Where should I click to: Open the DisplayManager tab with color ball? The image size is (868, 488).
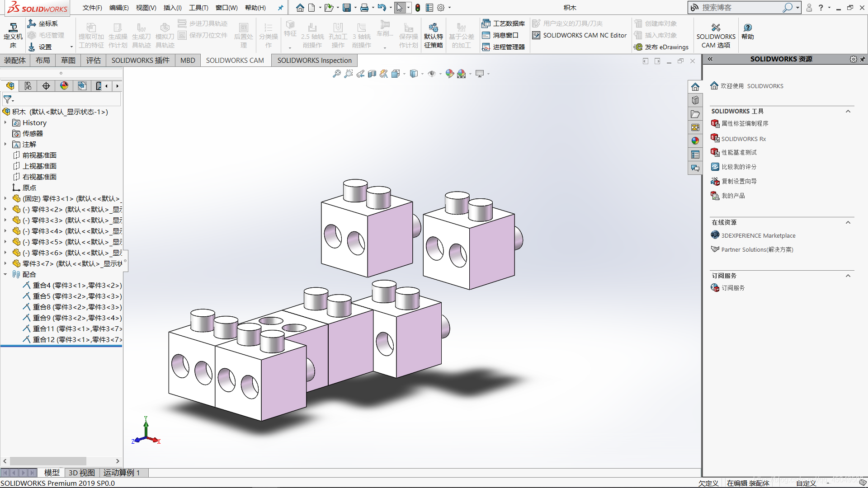click(64, 86)
